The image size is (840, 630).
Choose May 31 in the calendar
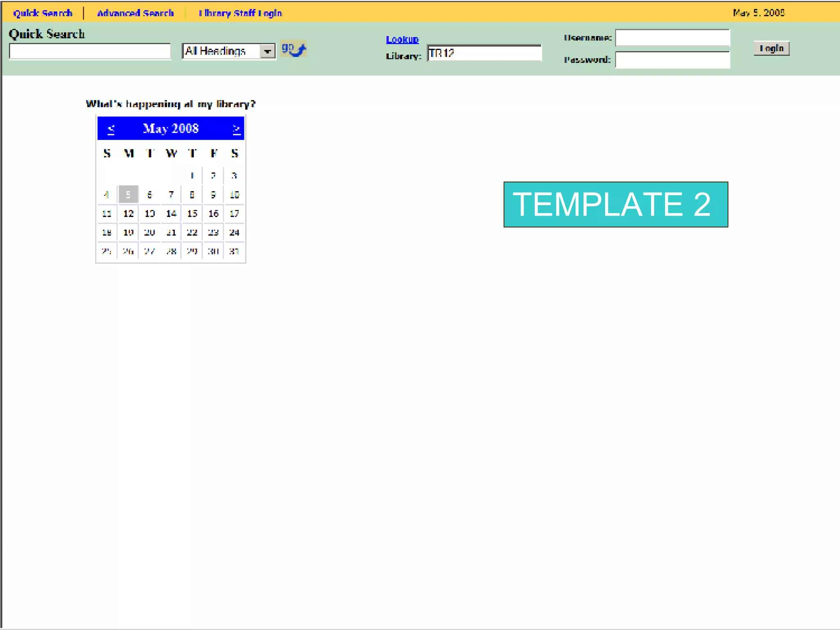(x=234, y=251)
